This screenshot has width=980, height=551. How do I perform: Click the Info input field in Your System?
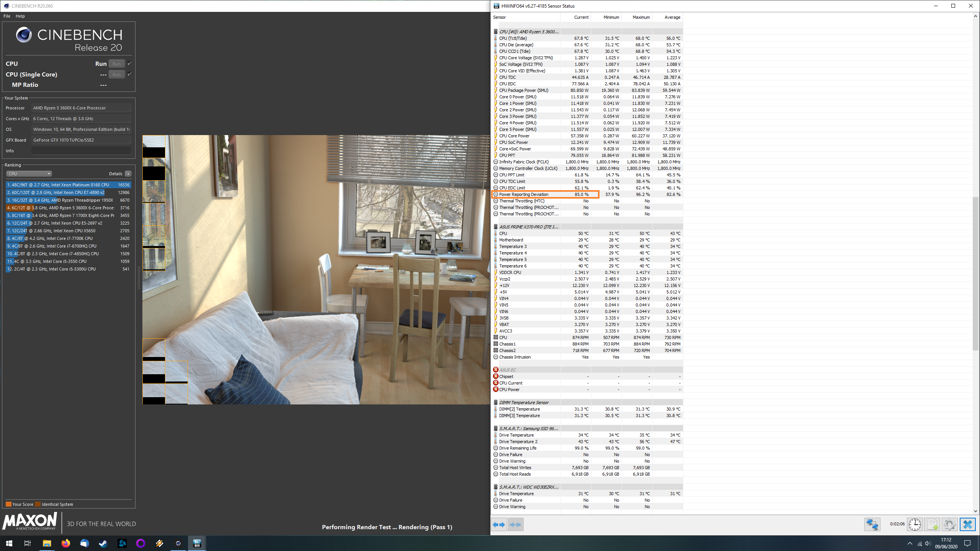click(x=81, y=151)
